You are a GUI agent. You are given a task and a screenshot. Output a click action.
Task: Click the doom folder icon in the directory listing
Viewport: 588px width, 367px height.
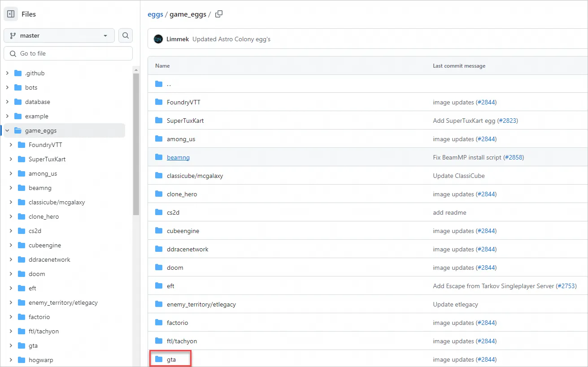[x=159, y=268]
